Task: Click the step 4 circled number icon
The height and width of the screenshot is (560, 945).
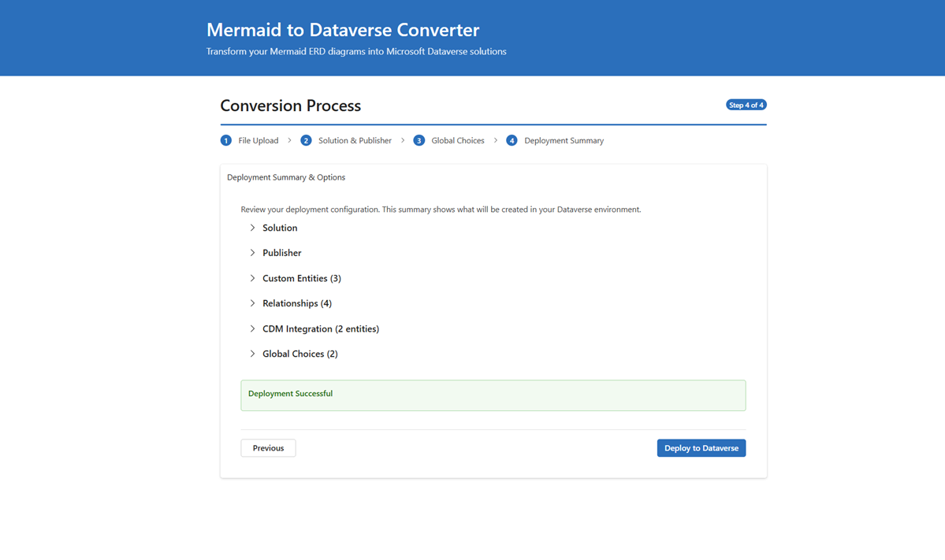Action: point(512,139)
